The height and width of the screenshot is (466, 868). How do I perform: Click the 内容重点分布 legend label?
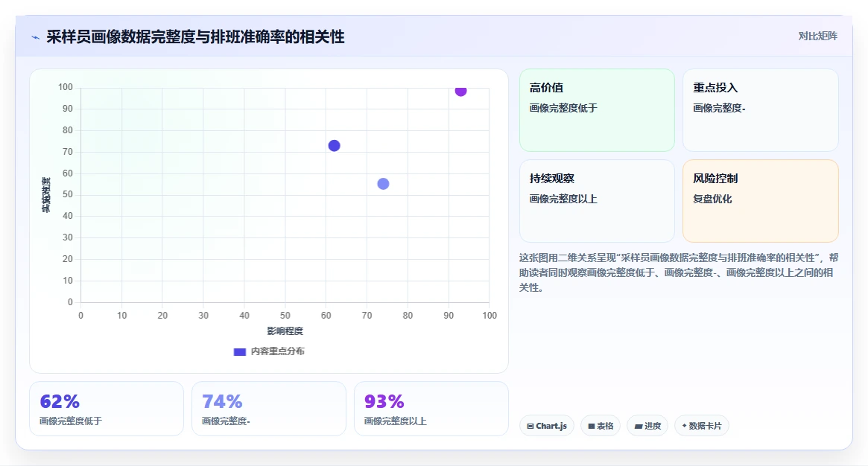click(x=277, y=351)
